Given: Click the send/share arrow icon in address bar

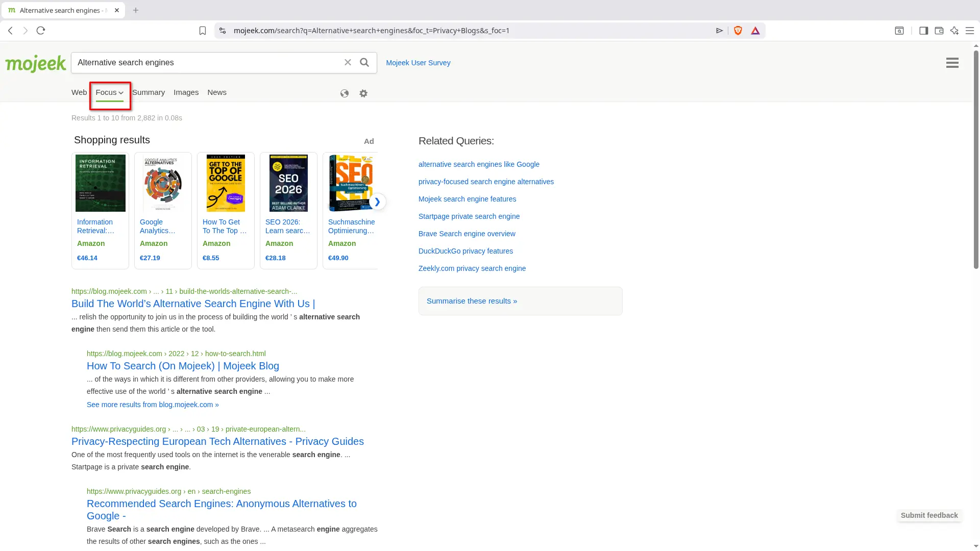Looking at the screenshot, I should pyautogui.click(x=720, y=31).
